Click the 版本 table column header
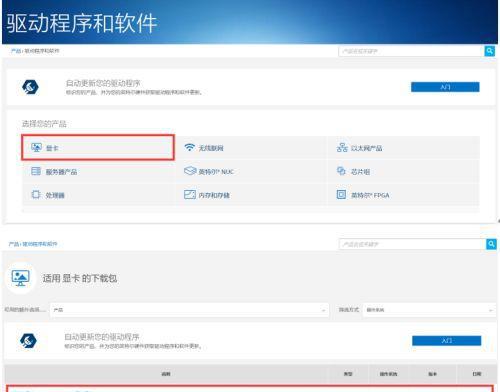Viewport: 500px width, 392px height. pos(432,374)
